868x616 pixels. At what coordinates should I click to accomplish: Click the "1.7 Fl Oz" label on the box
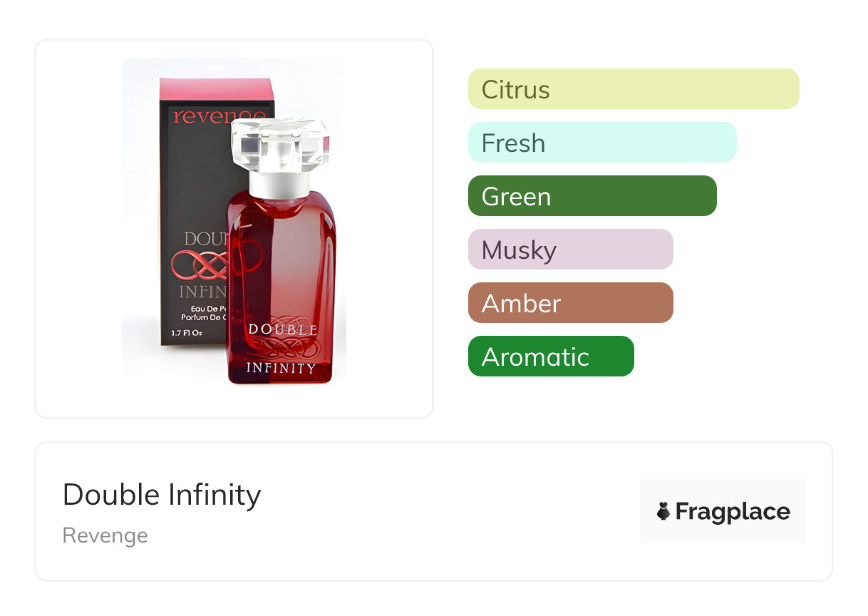(187, 332)
